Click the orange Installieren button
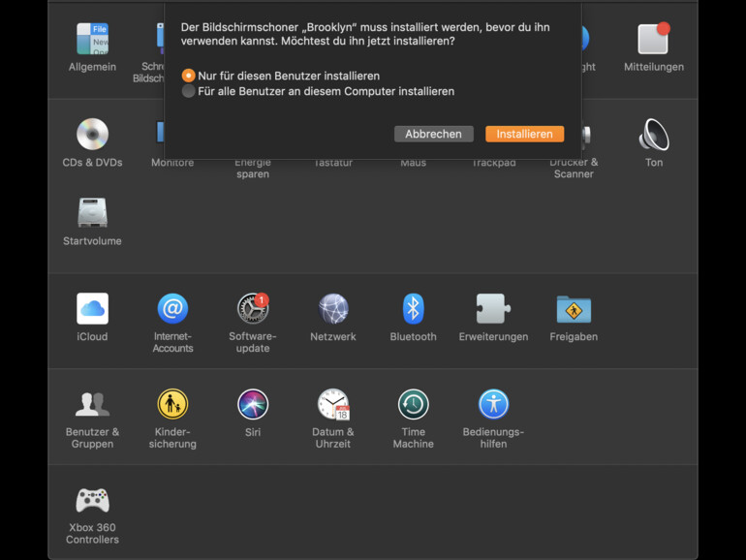The height and width of the screenshot is (560, 746). pos(525,134)
